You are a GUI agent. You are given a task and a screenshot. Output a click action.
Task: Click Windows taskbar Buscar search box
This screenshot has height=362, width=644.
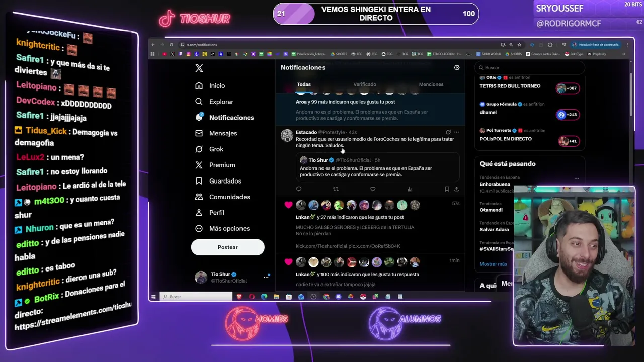click(x=196, y=297)
